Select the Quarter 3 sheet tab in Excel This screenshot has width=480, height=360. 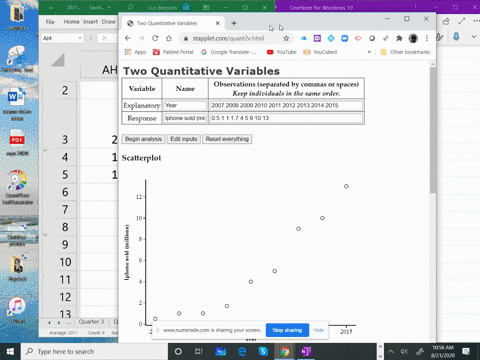(91, 322)
